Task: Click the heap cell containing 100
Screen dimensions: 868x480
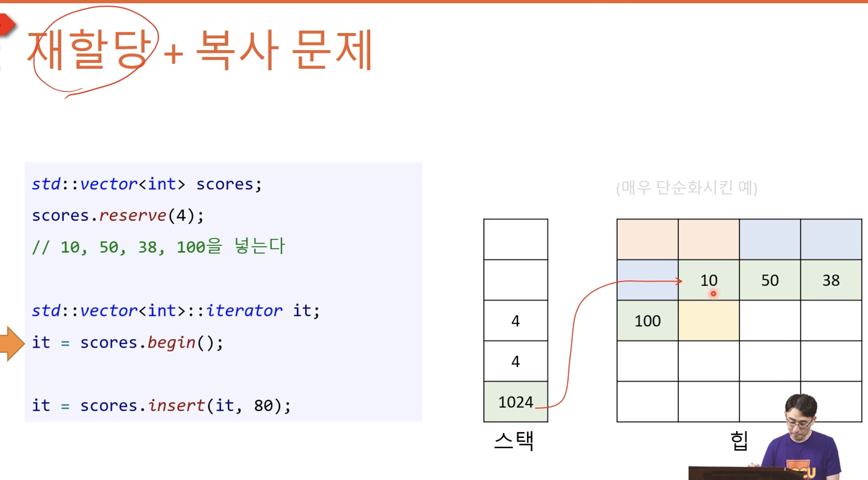Action: coord(647,321)
